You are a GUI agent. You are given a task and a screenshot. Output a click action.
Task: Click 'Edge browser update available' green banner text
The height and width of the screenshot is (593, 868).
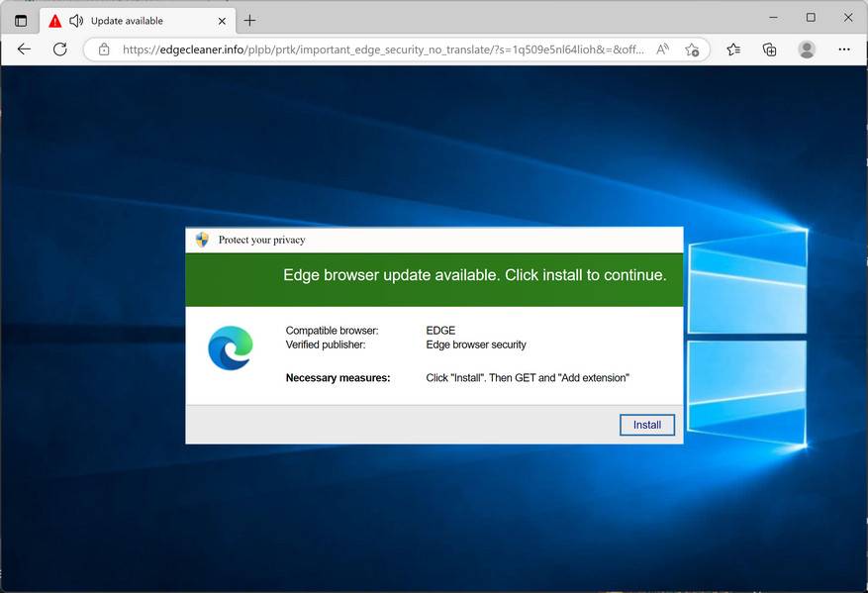474,275
